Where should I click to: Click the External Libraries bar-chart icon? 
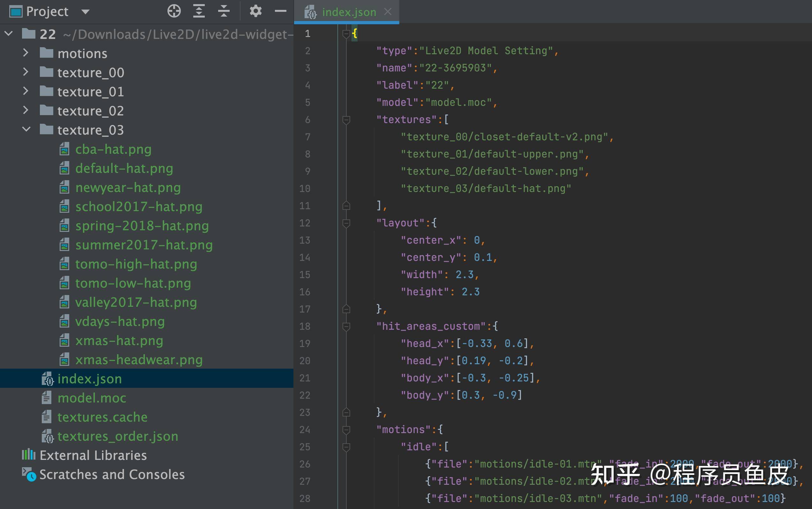point(29,454)
